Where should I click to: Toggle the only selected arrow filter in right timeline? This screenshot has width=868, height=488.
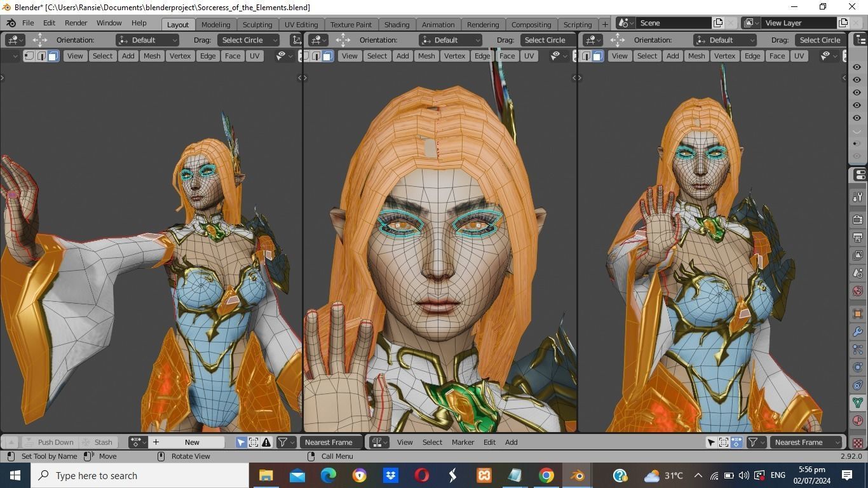(711, 442)
